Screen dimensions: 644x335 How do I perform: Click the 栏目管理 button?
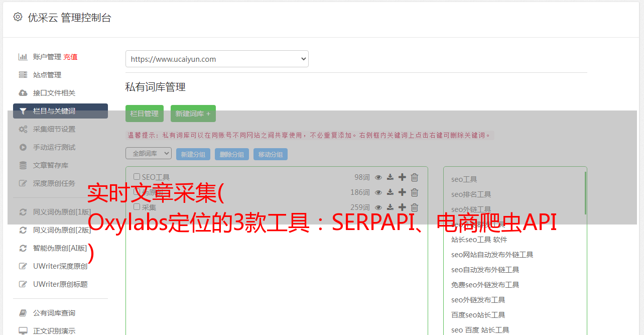click(x=145, y=114)
